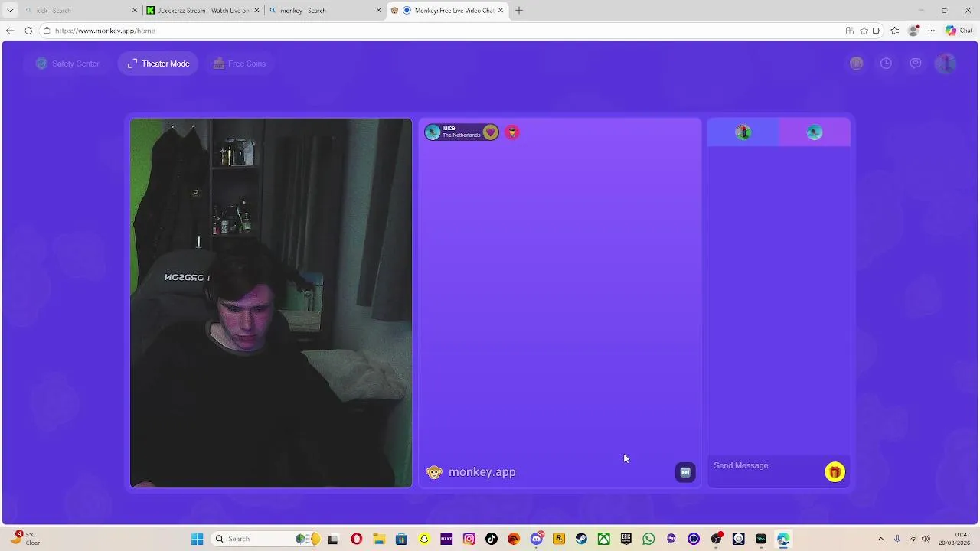Open Snapchat from the taskbar
Image resolution: width=980 pixels, height=551 pixels.
click(423, 539)
